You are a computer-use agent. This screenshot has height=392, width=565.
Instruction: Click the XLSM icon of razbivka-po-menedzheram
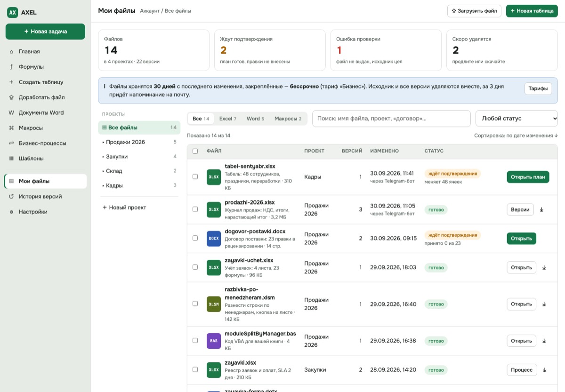214,304
